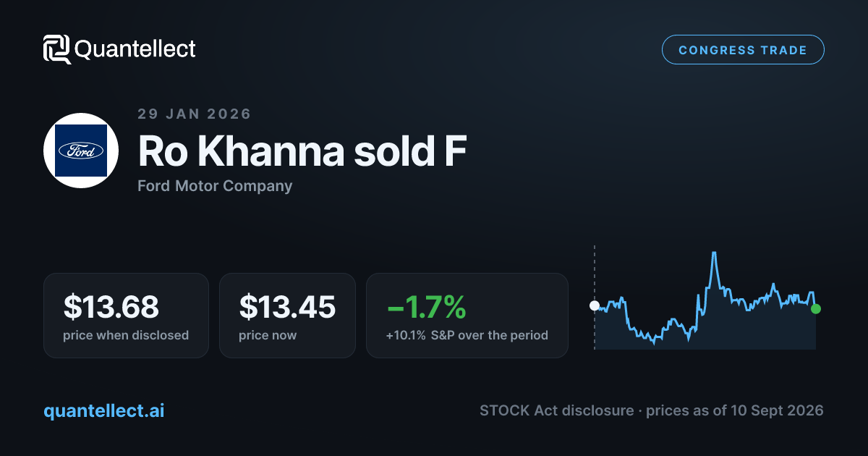Click the Ford logo circle
The height and width of the screenshot is (456, 868).
81,151
